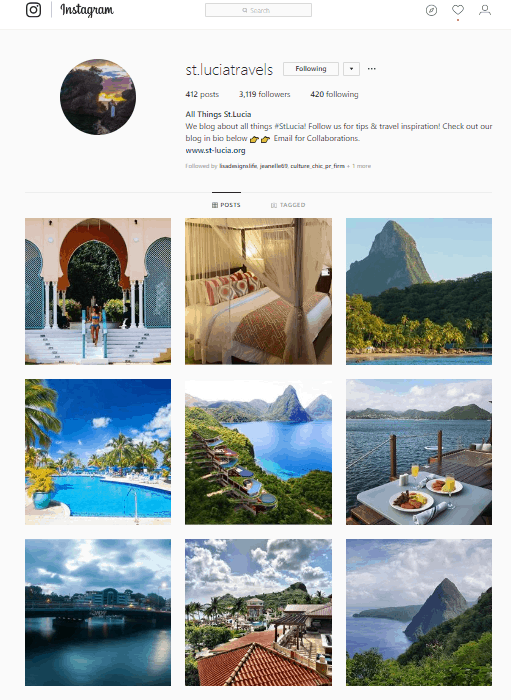The height and width of the screenshot is (700, 511).
Task: Open the canopy bed bedroom photo
Action: [258, 291]
